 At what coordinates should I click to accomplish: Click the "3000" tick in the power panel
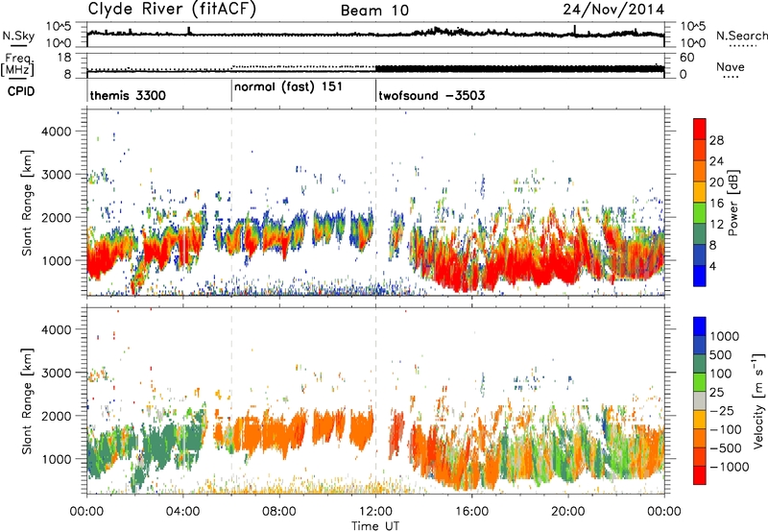tap(56, 175)
